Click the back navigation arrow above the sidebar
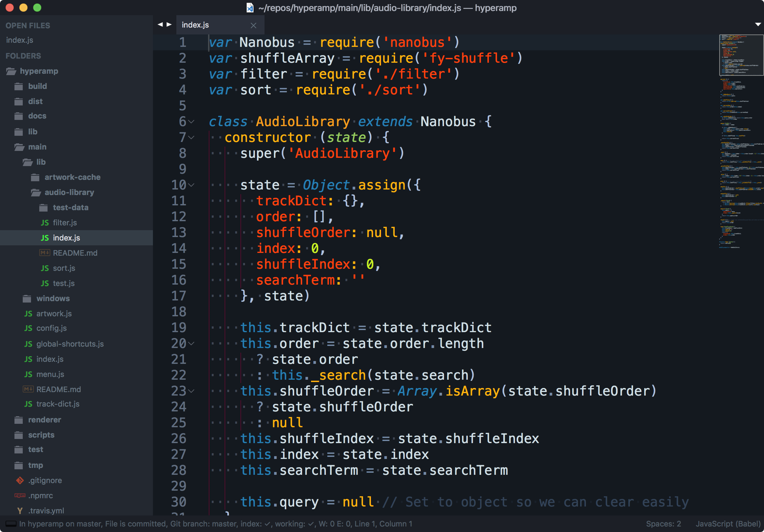Image resolution: width=764 pixels, height=532 pixels. 160,24
